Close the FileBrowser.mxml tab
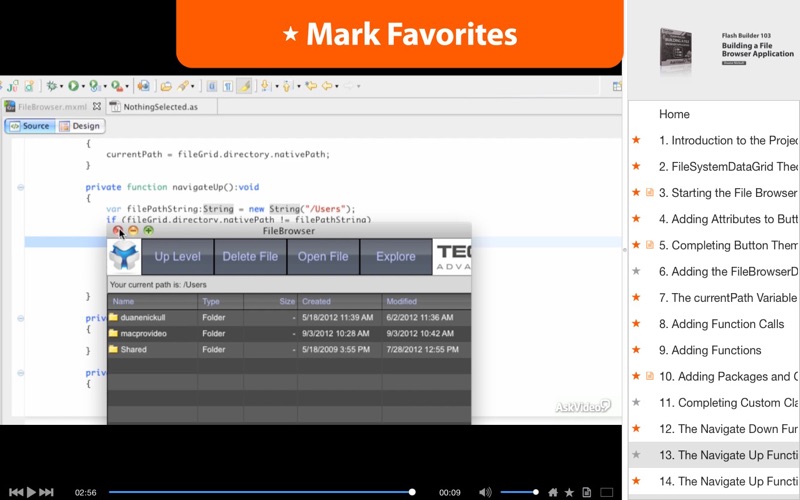This screenshot has width=800, height=500. (96, 107)
